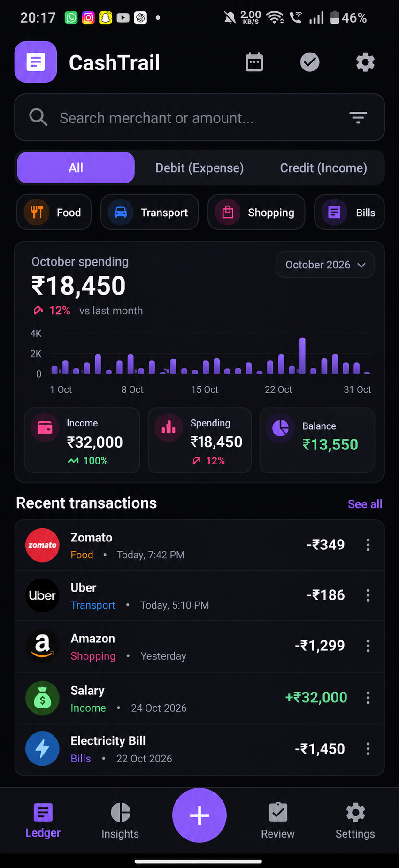Toggle the Food category chip

click(x=54, y=212)
